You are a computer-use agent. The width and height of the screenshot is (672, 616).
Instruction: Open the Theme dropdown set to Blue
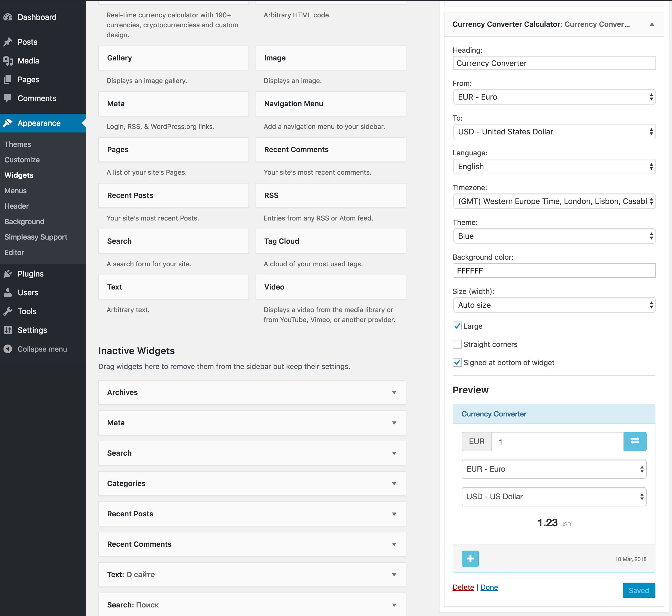[x=554, y=236]
